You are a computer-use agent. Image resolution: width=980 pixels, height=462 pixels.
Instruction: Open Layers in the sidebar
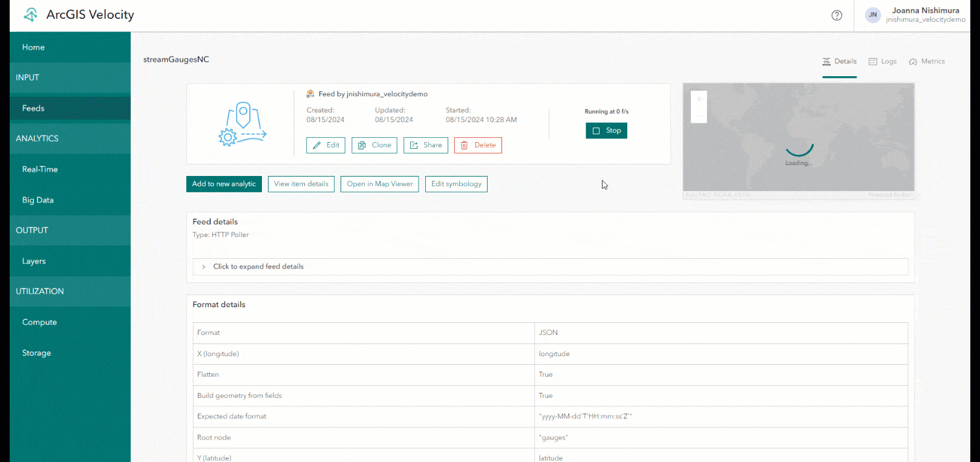pyautogui.click(x=70, y=261)
